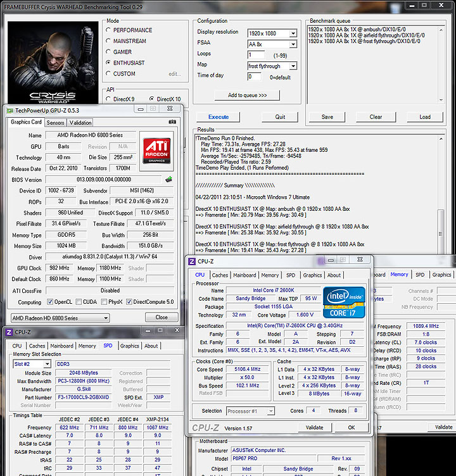Click the Time of day input field
Screen dimensions: 456x476
click(x=254, y=77)
